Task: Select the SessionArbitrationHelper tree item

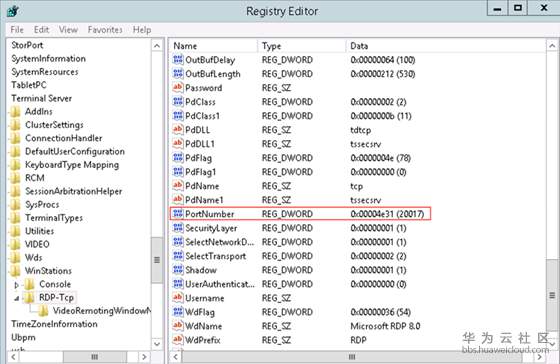Action: click(74, 191)
